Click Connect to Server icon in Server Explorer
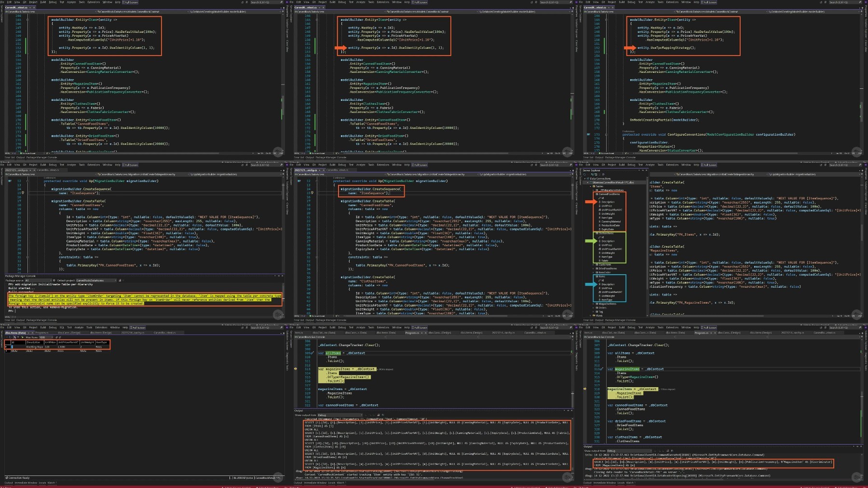 [x=596, y=174]
